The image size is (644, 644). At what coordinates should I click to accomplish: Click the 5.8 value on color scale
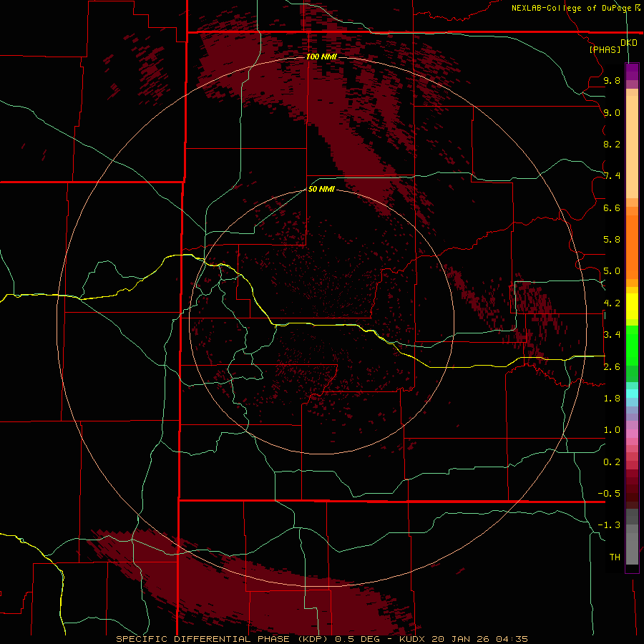(x=612, y=240)
